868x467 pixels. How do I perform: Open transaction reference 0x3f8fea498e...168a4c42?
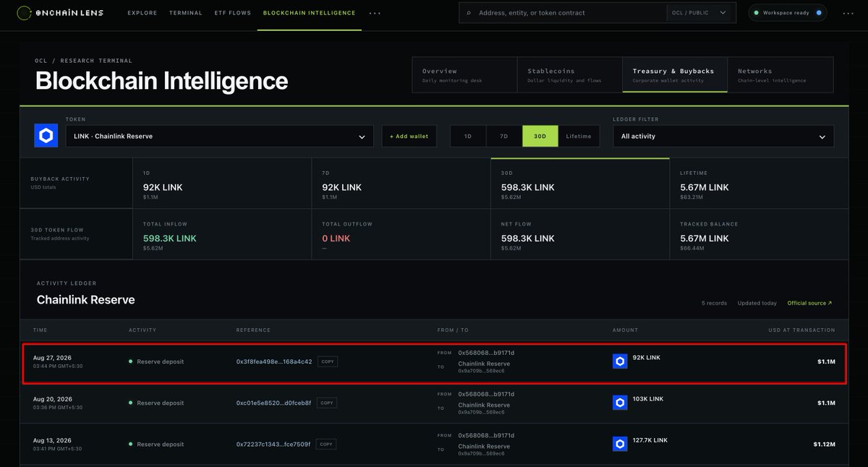274,361
